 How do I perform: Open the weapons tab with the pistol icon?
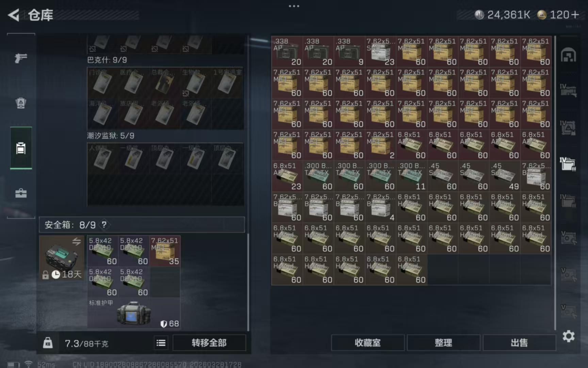pyautogui.click(x=21, y=58)
